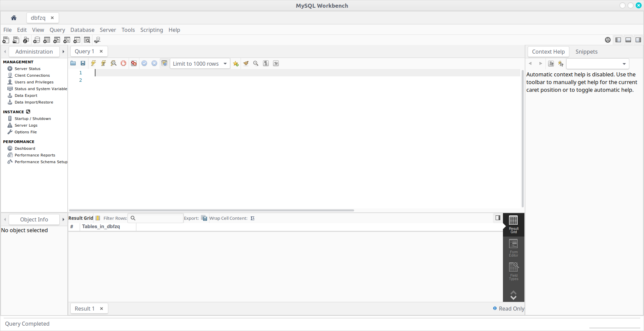644x331 pixels.
Task: Rollback the transaction X icon
Action: point(154,63)
